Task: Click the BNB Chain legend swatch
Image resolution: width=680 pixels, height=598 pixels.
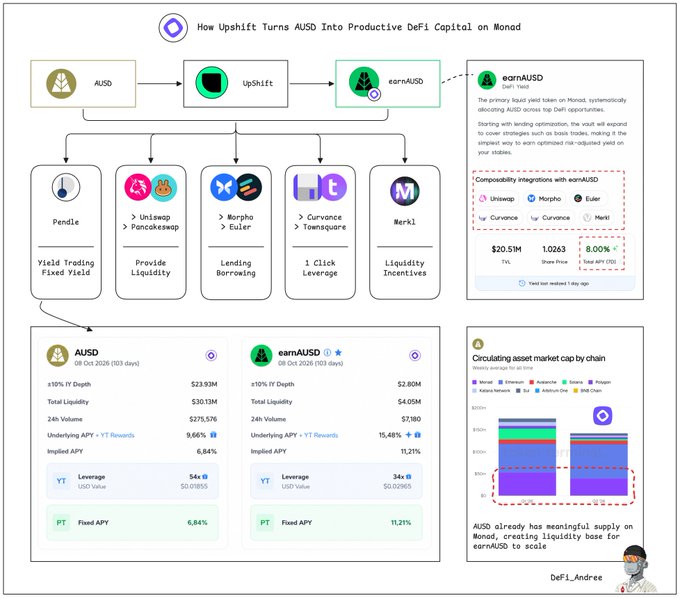Action: (576, 391)
